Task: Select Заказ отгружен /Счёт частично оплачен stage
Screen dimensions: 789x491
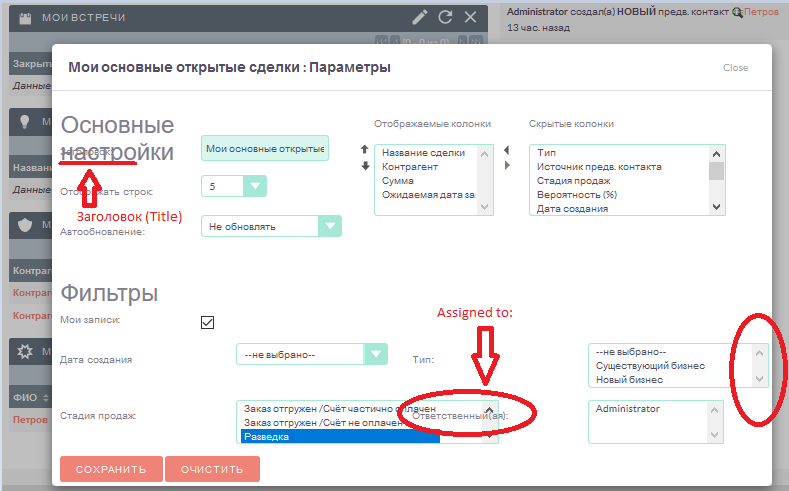Action: point(340,408)
